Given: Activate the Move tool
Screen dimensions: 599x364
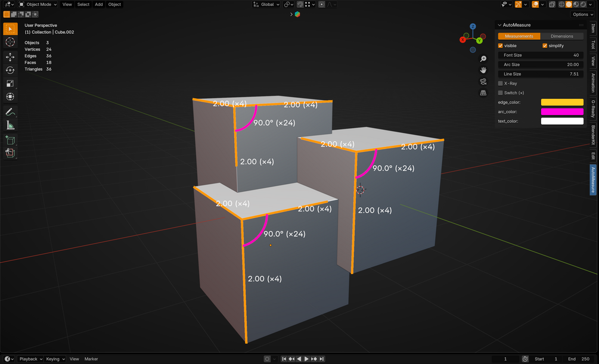Looking at the screenshot, I should tap(10, 57).
